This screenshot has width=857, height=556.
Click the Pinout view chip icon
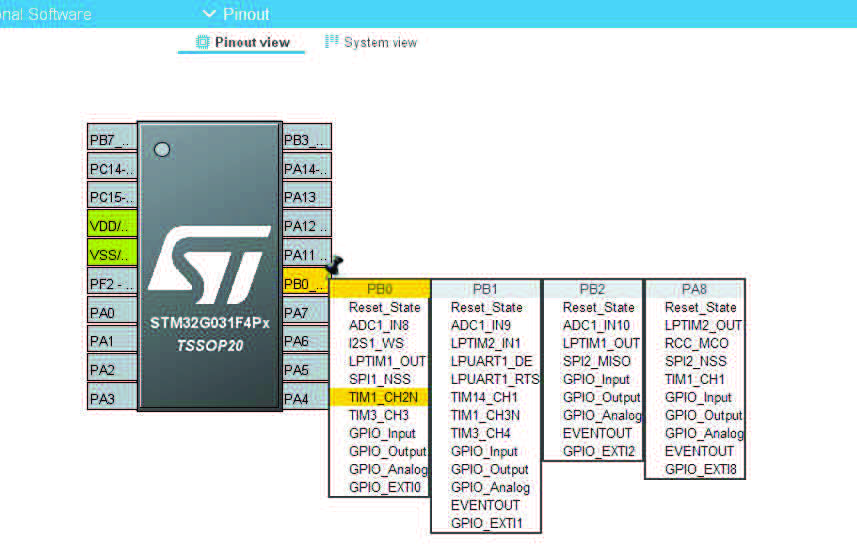[x=203, y=42]
